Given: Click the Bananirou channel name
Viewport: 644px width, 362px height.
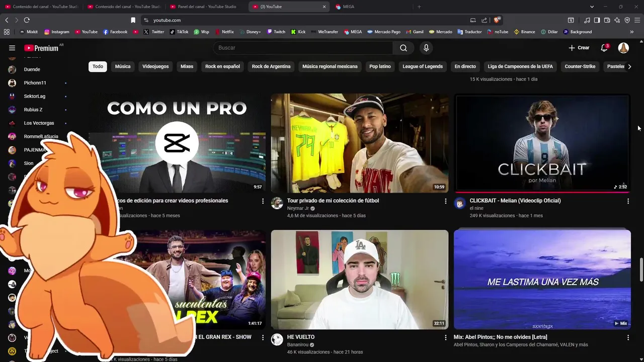Looking at the screenshot, I should pos(298,345).
